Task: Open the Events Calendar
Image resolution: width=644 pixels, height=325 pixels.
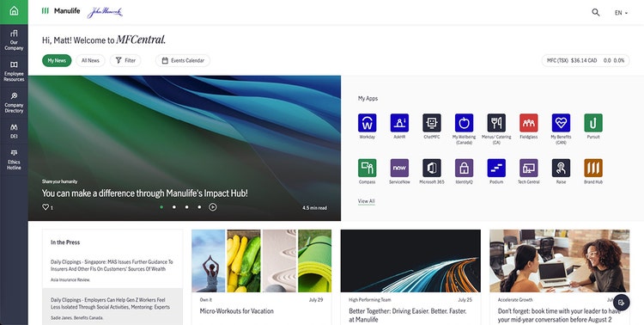Action: (183, 60)
